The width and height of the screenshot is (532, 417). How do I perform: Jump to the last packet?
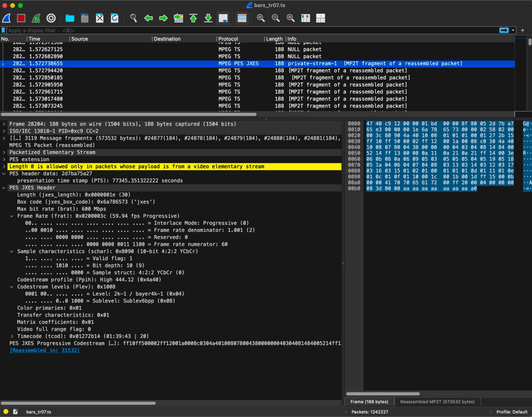[208, 18]
